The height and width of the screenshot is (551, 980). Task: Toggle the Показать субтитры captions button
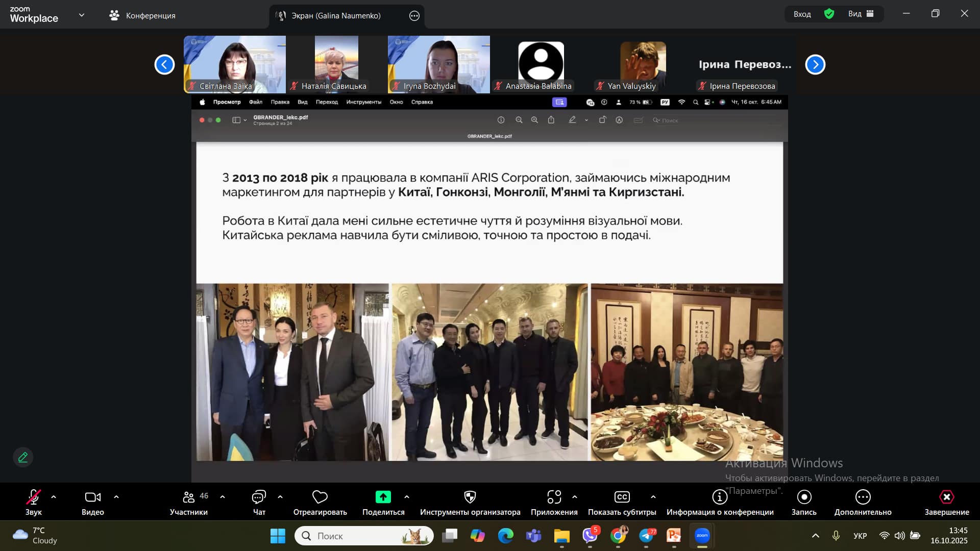622,497
